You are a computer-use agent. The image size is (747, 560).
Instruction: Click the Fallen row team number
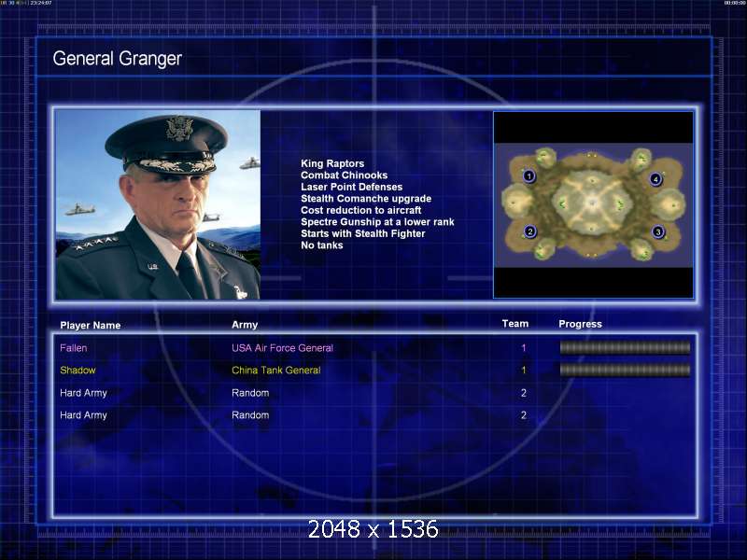pos(524,348)
